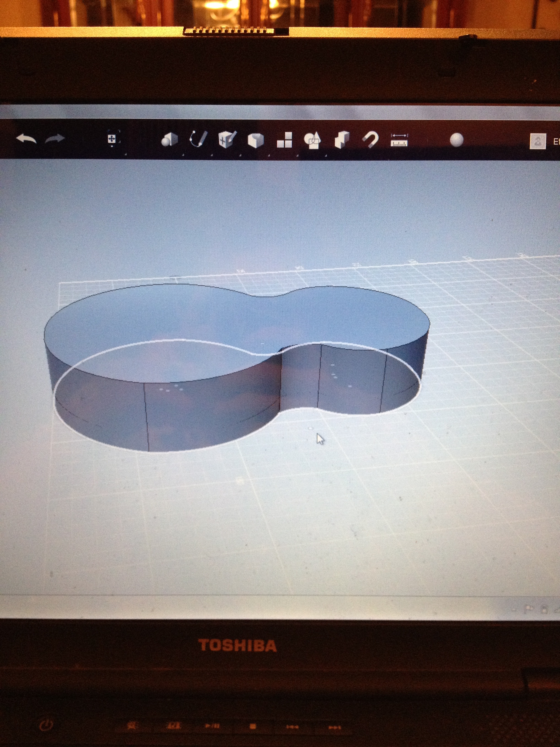Open the Material sphere tool

pyautogui.click(x=456, y=140)
